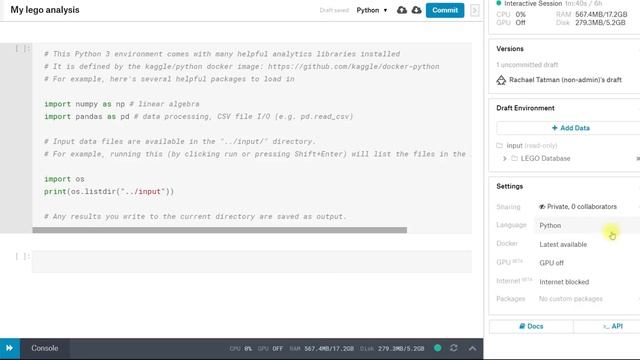Click into the empty second code cell
Screen dimensions: 640x360
pyautogui.click(x=252, y=262)
